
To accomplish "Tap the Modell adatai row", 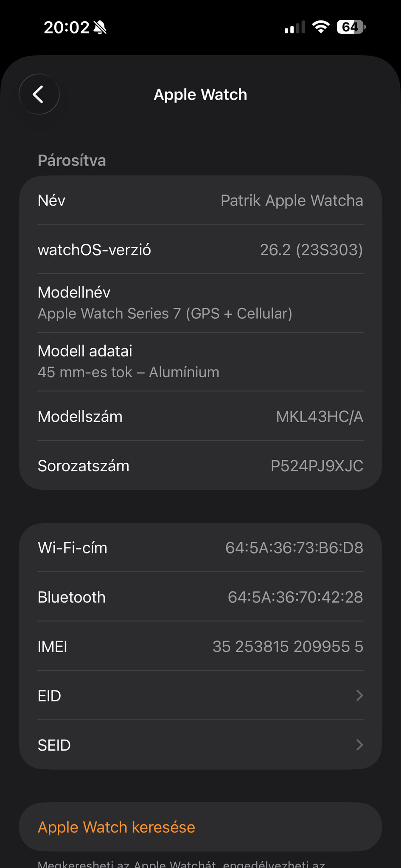I will coord(200,362).
